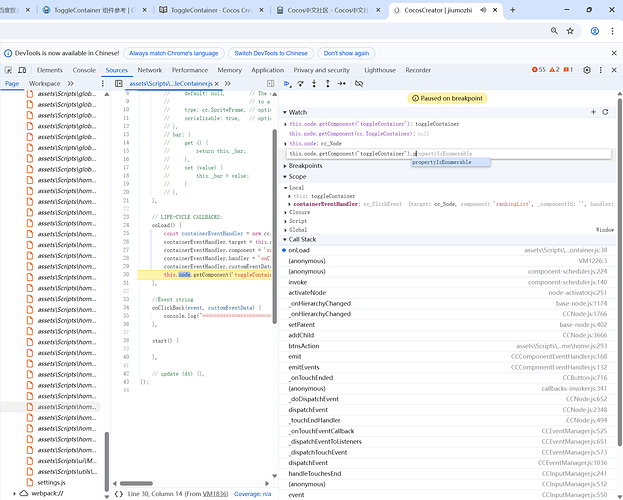Toggle the debugger sidebar panel
The height and width of the screenshot is (500, 623).
coord(268,84)
